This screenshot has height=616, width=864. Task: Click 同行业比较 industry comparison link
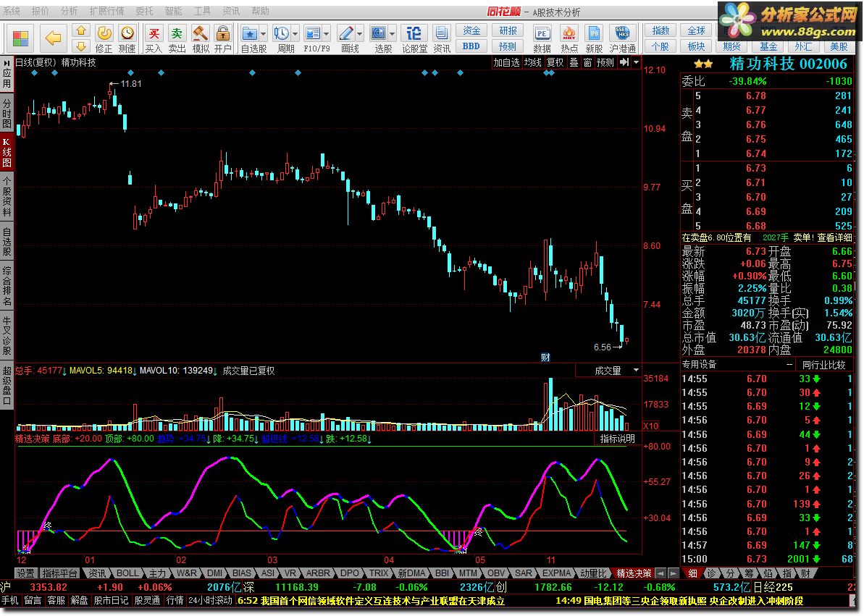coord(823,364)
